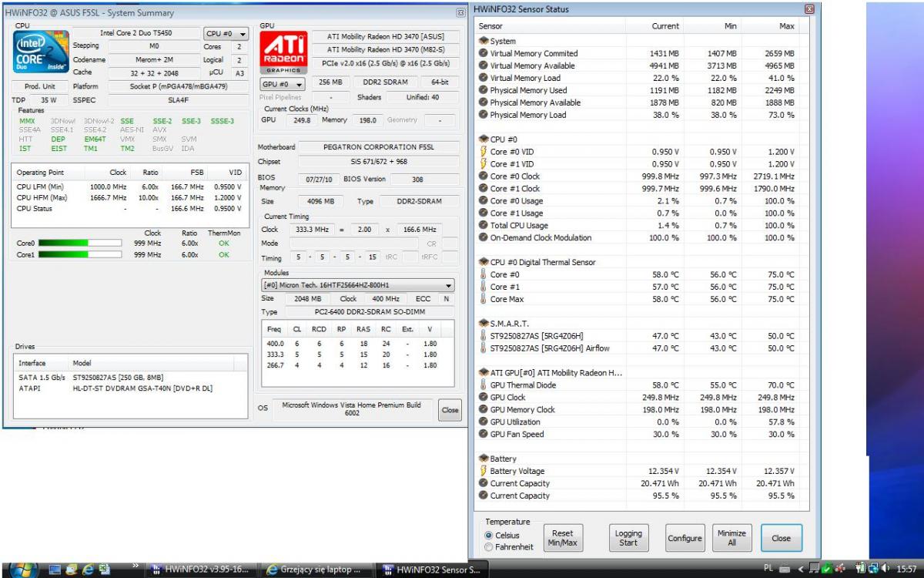Click the Logging Start button
This screenshot has height=578, width=924.
click(628, 538)
